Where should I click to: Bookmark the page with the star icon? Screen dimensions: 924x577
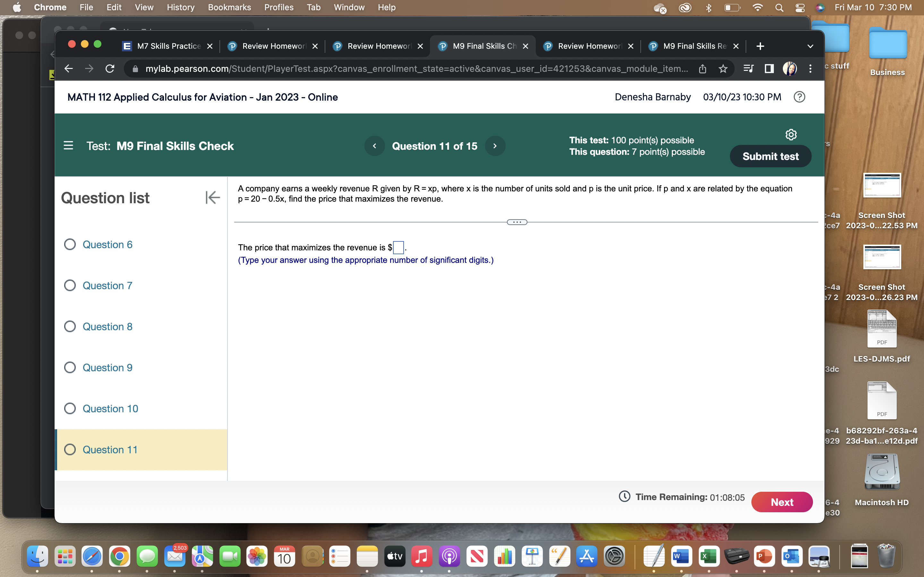723,69
